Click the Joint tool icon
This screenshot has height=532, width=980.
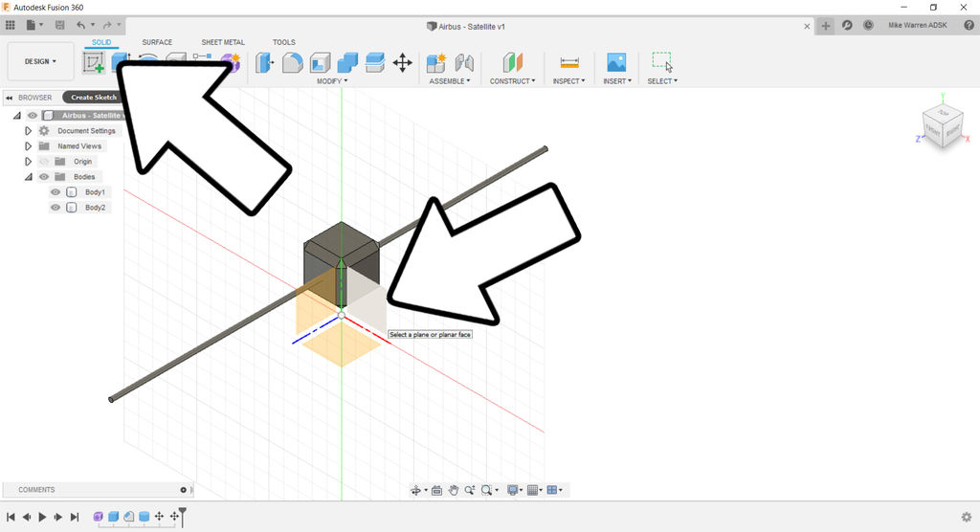coord(464,62)
